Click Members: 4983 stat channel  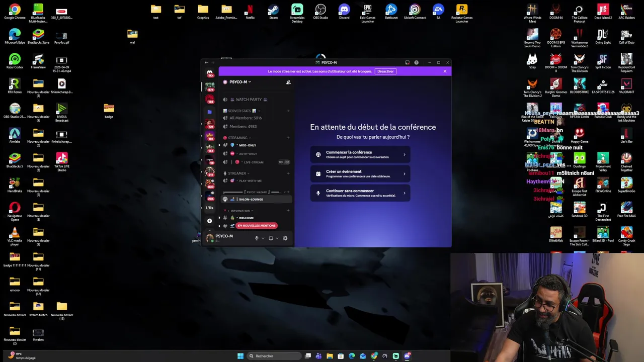pyautogui.click(x=256, y=127)
